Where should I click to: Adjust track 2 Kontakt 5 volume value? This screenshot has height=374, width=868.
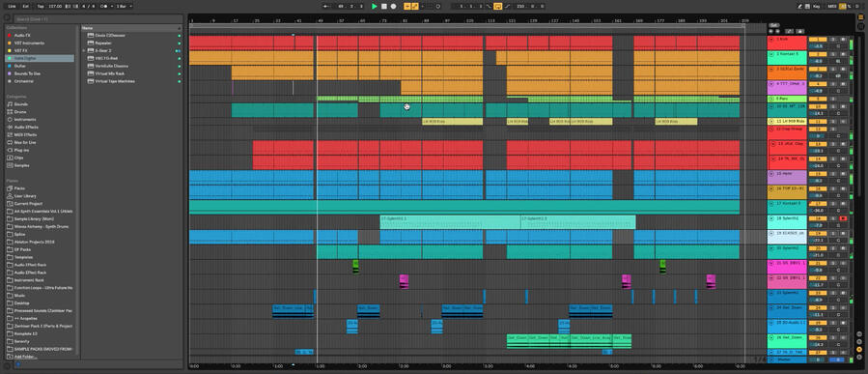(818, 61)
